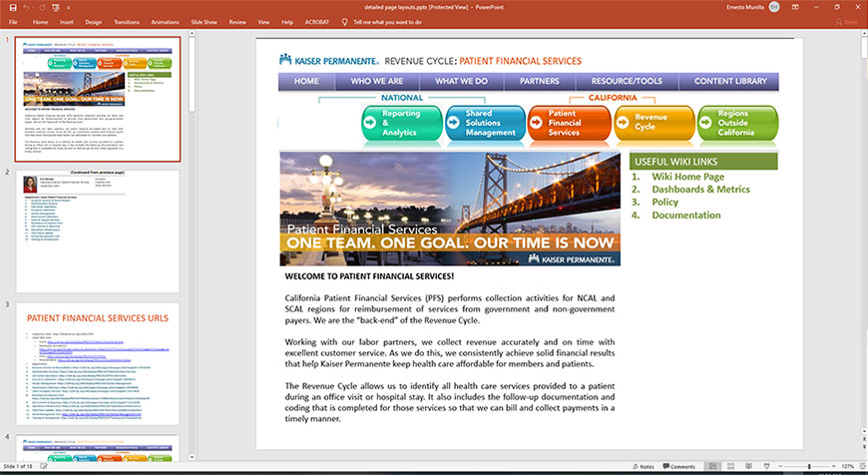Click the Reporting & Analytics teal button

tap(402, 123)
